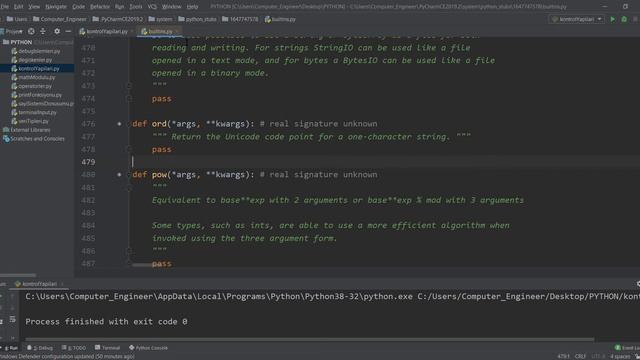
Task: Click the locate/scroll-from-source target icon in Project panel
Action: pyautogui.click(x=31, y=31)
